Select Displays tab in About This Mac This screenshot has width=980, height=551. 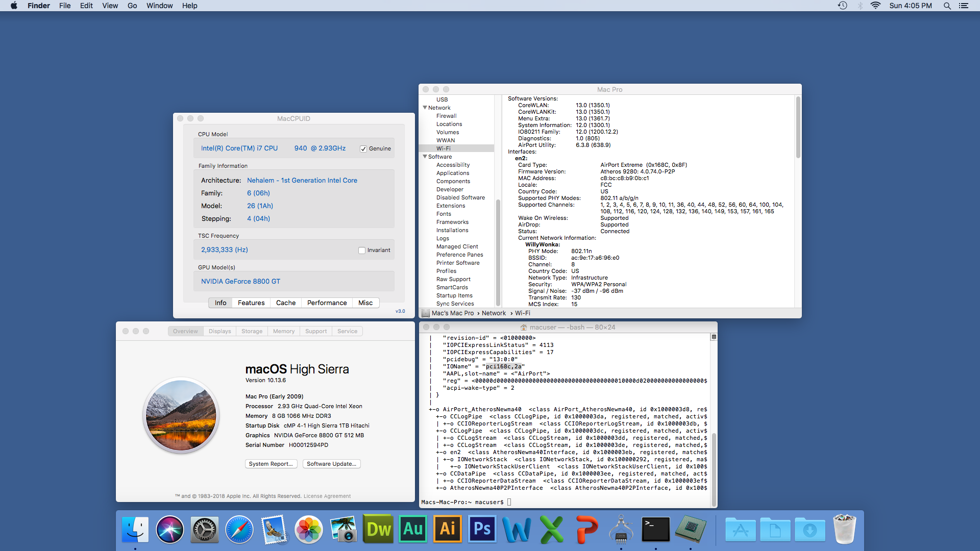[220, 331]
